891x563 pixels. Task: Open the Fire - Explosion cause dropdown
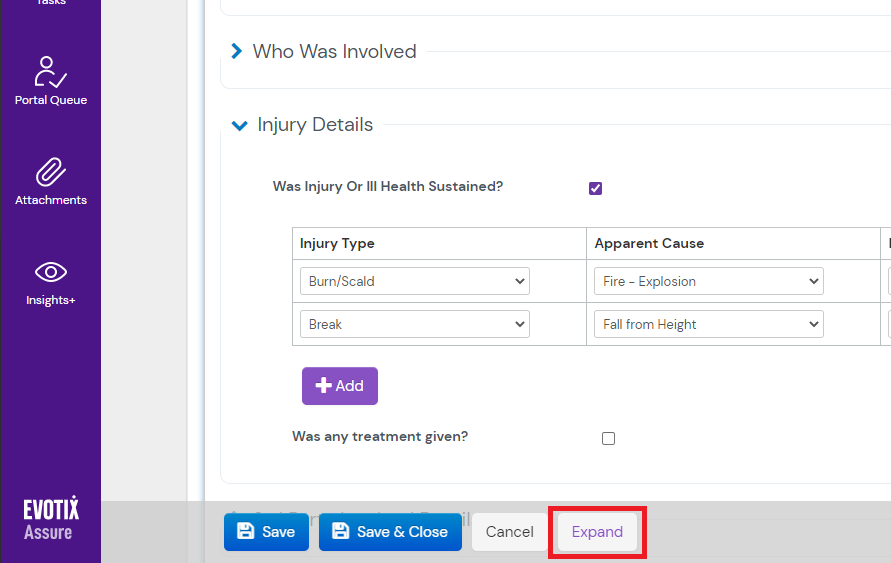tap(708, 281)
